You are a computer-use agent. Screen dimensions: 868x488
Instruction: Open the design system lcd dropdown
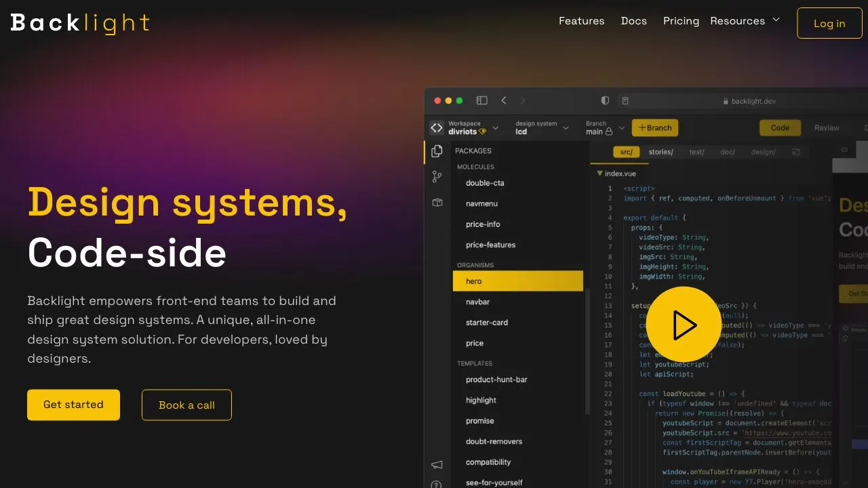542,127
